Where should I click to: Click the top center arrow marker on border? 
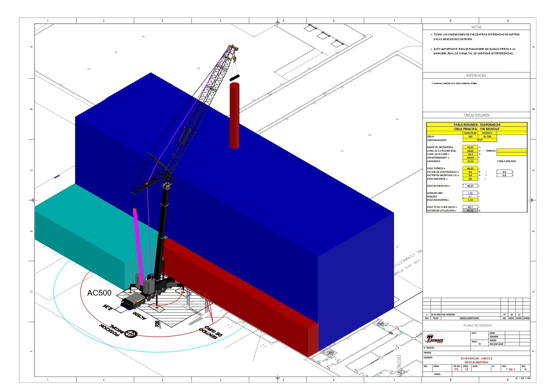click(x=278, y=21)
